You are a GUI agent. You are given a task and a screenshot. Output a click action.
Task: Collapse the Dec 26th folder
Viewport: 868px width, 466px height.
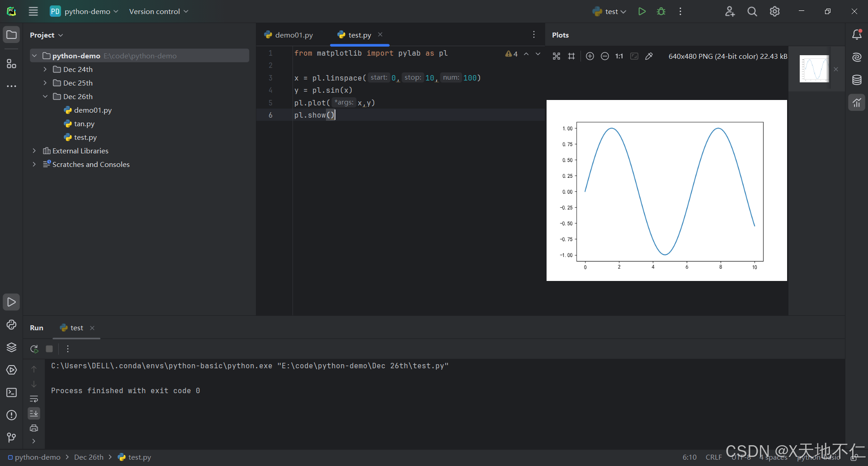45,96
